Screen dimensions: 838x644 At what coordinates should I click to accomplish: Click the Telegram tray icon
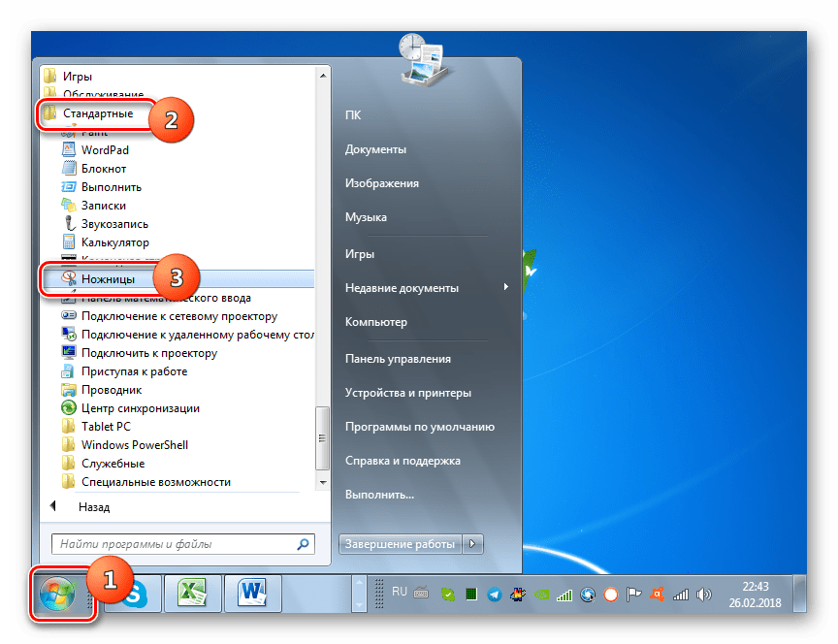point(494,594)
